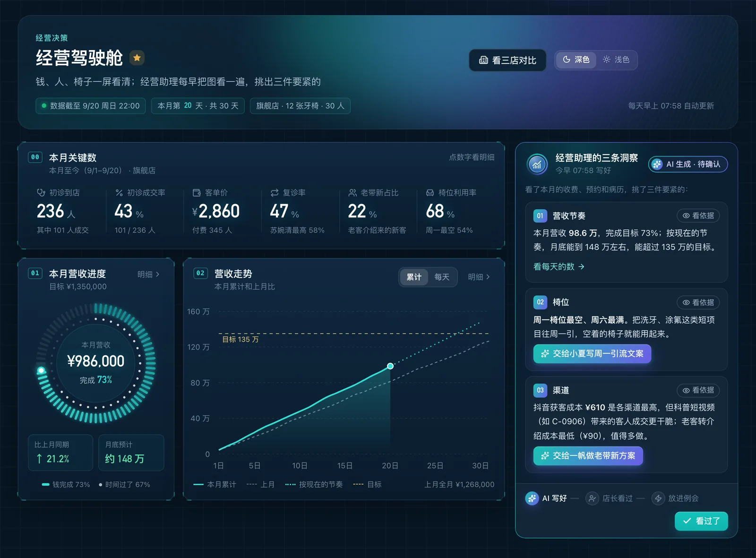The width and height of the screenshot is (756, 558).
Task: Confirm with the 看过了 button
Action: (x=701, y=521)
